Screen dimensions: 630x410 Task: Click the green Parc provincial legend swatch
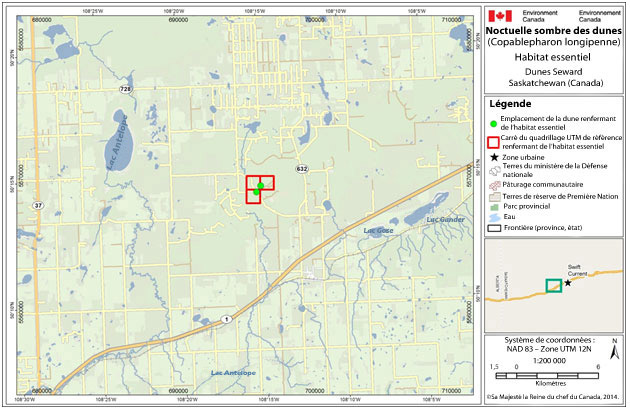[494, 207]
